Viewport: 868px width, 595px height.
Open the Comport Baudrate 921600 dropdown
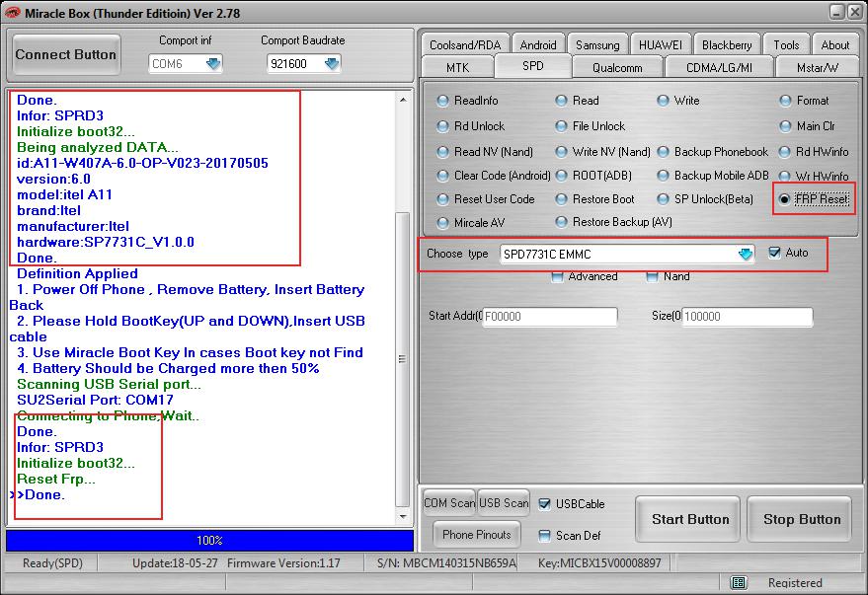click(x=332, y=63)
